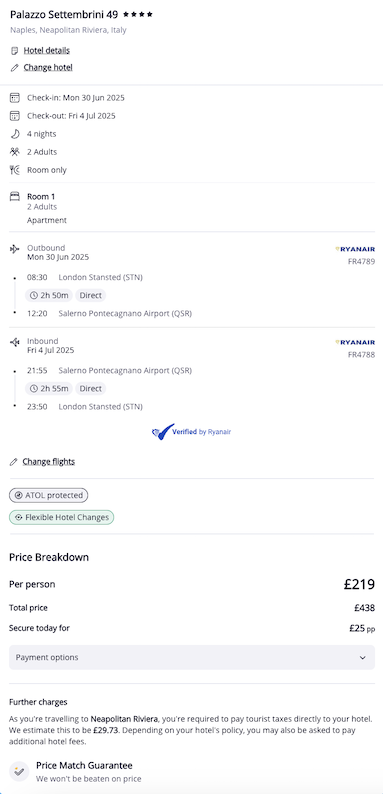Click the adults people icon

(15, 152)
